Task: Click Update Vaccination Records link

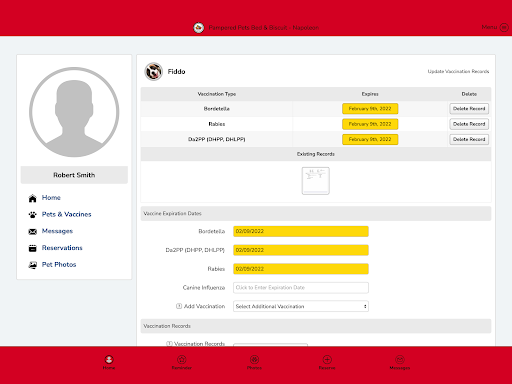Action: [x=458, y=71]
